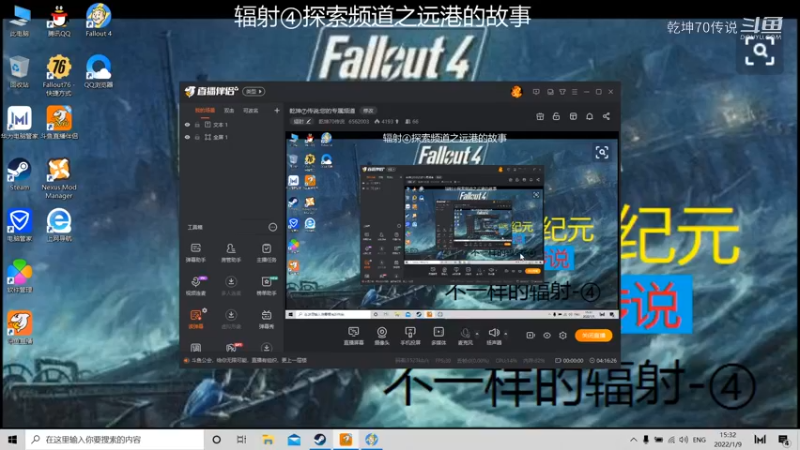Open the taskbar clock showing 15:32
Image resolution: width=800 pixels, height=450 pixels.
tap(728, 439)
